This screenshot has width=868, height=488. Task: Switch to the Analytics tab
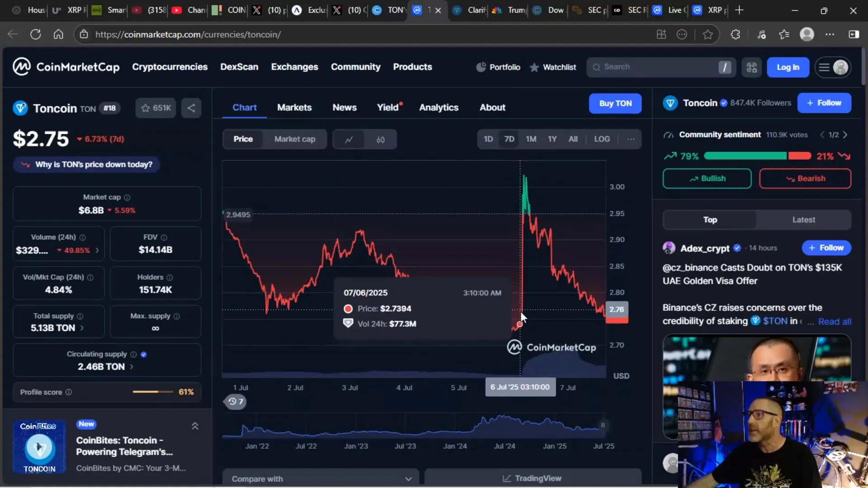coord(439,108)
